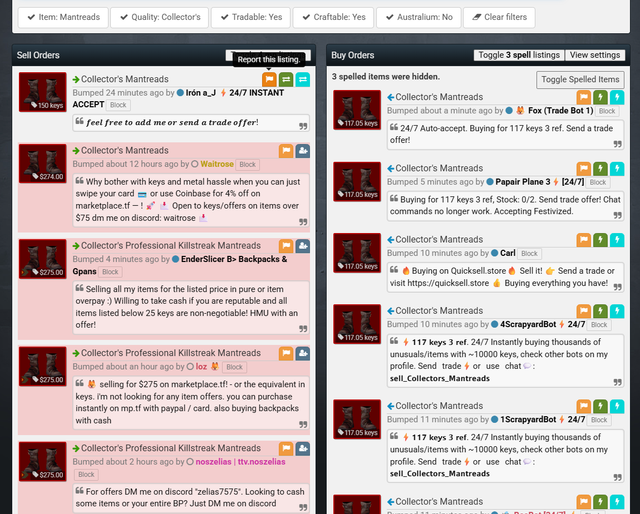The image size is (640, 514).
Task: Toggle Craftable: Yes filter
Action: 333,17
